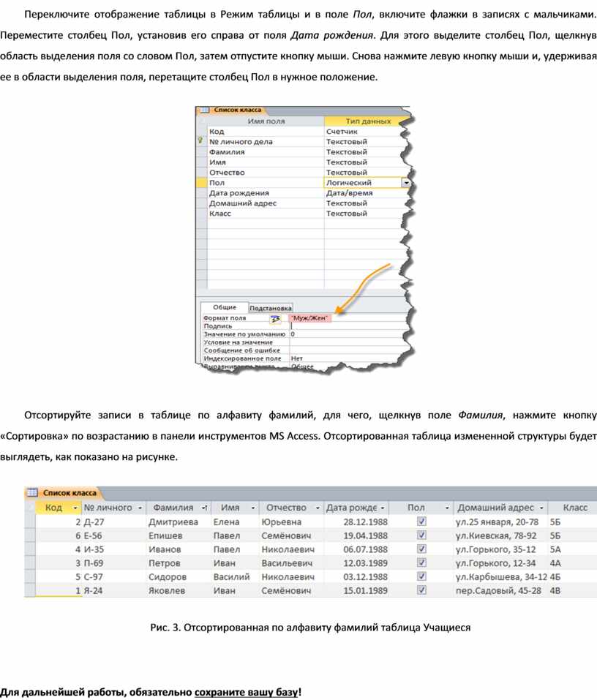The width and height of the screenshot is (597, 700).
Task: Select the Домашний адрес field name
Action: [x=243, y=203]
